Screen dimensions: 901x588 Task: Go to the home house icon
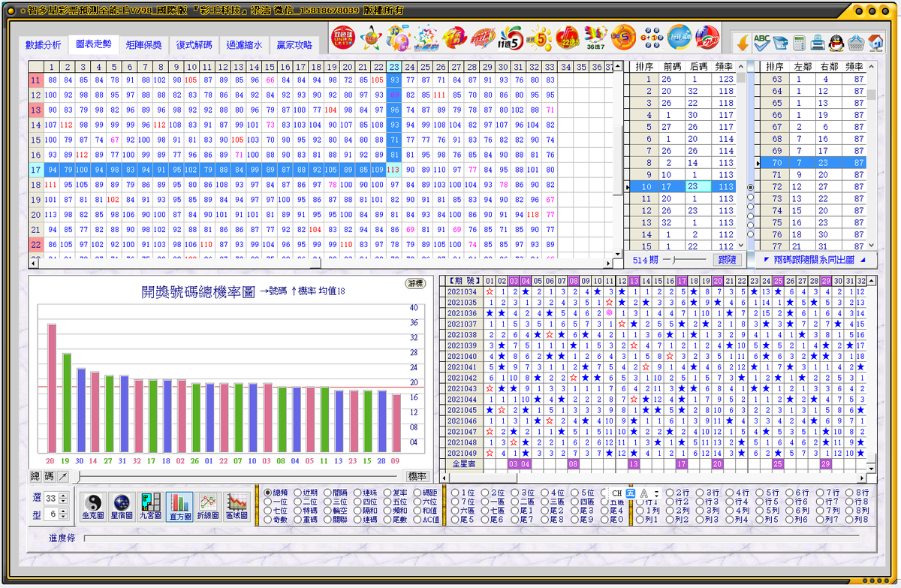point(875,42)
